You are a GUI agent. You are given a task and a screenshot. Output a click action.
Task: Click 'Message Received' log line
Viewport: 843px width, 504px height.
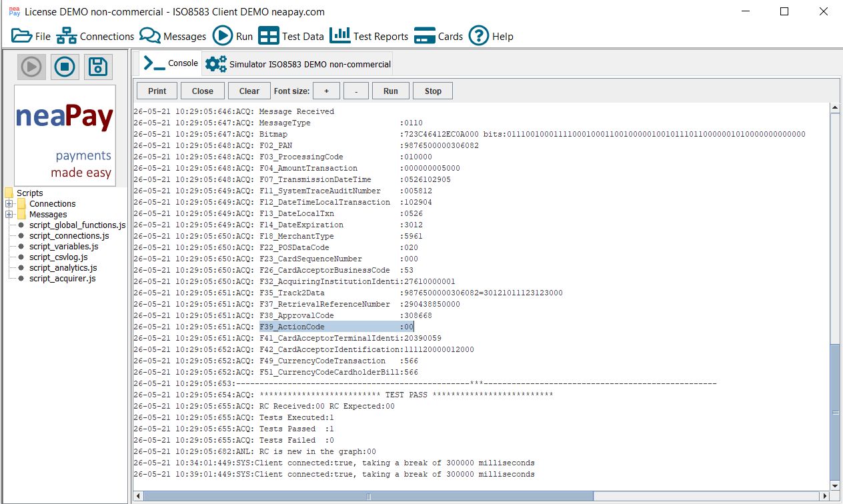point(233,111)
